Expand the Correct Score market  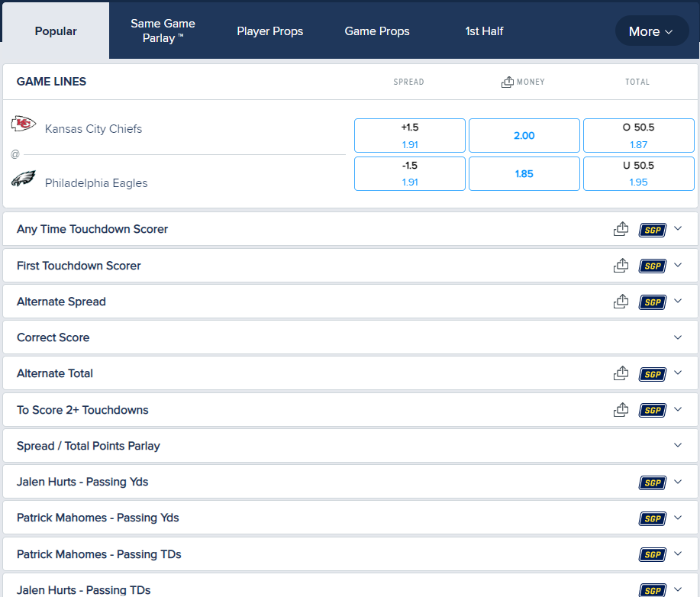point(678,337)
